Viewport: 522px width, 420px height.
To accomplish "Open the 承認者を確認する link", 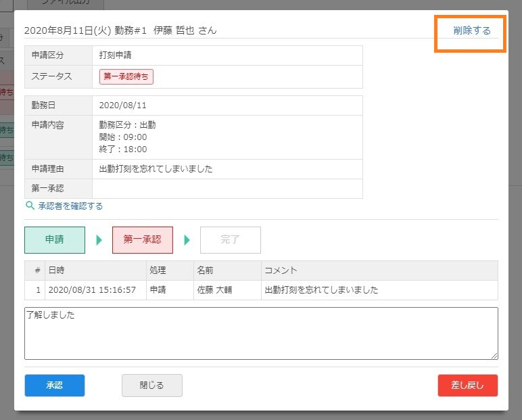I will 70,206.
